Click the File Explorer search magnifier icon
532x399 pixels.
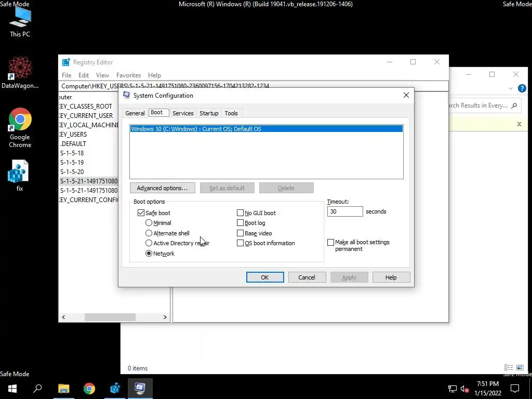pyautogui.click(x=514, y=105)
